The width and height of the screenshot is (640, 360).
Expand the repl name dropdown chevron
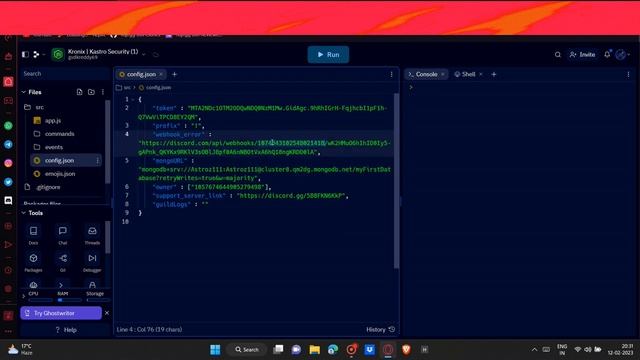click(144, 54)
